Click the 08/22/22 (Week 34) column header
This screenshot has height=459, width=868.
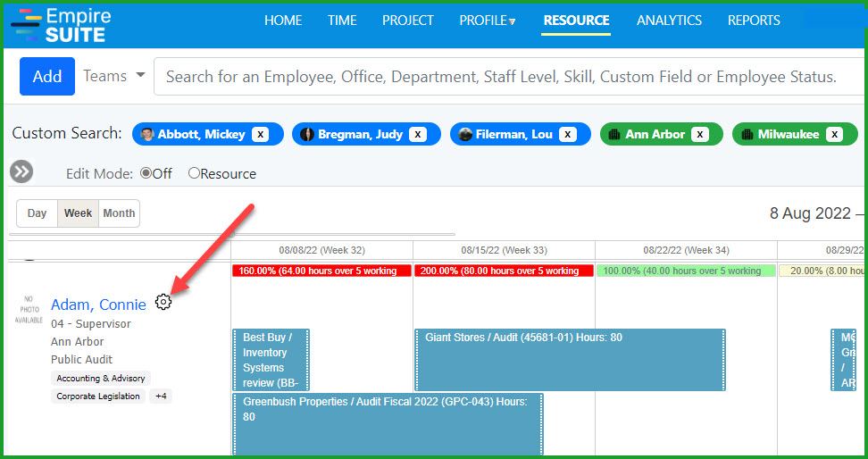tap(686, 250)
